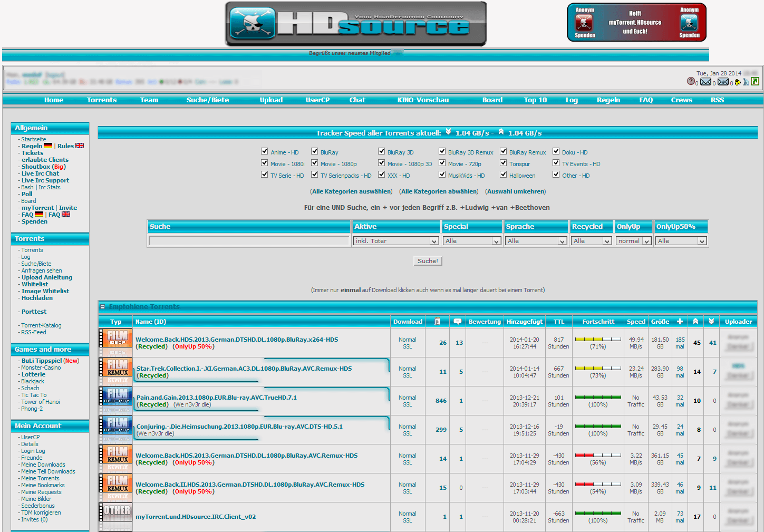Click red progress bar showing 56%

pos(598,455)
